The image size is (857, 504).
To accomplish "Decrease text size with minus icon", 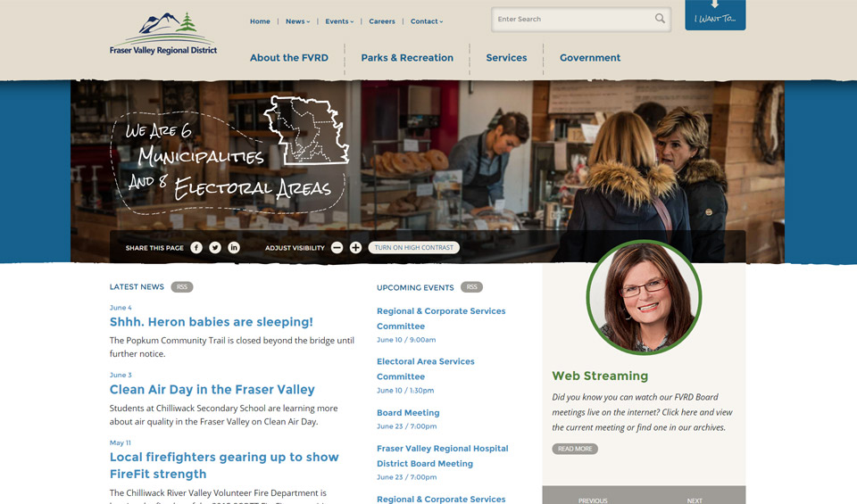I will 337,247.
